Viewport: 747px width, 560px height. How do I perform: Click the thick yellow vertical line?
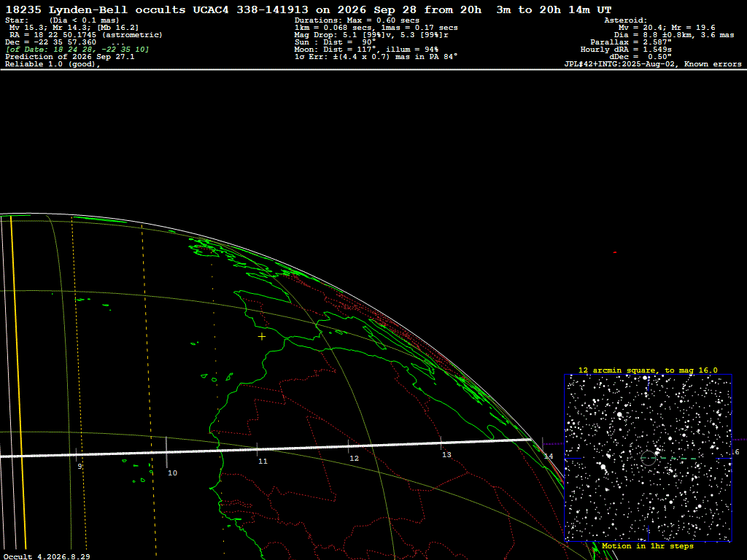18,382
